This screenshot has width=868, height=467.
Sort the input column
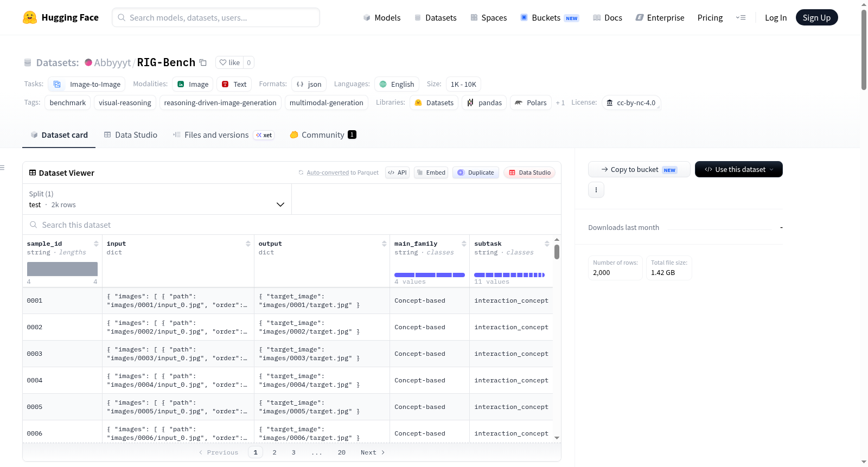coord(248,244)
